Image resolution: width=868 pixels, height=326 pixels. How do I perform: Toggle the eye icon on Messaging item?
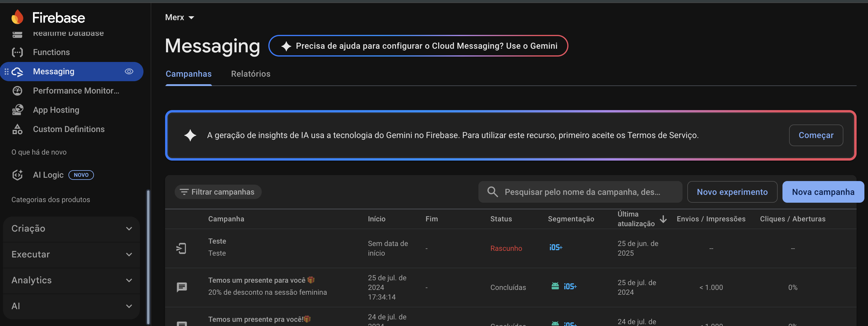pos(129,72)
